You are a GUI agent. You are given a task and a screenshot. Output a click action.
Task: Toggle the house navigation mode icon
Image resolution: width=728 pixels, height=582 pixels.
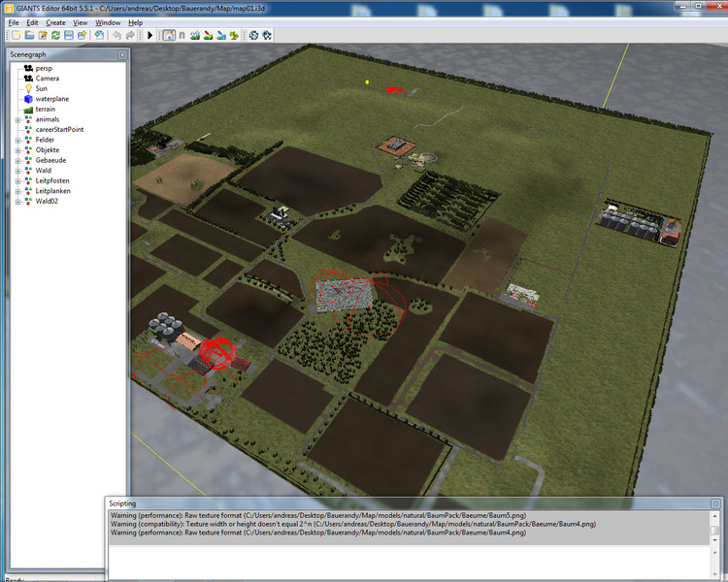coord(169,35)
